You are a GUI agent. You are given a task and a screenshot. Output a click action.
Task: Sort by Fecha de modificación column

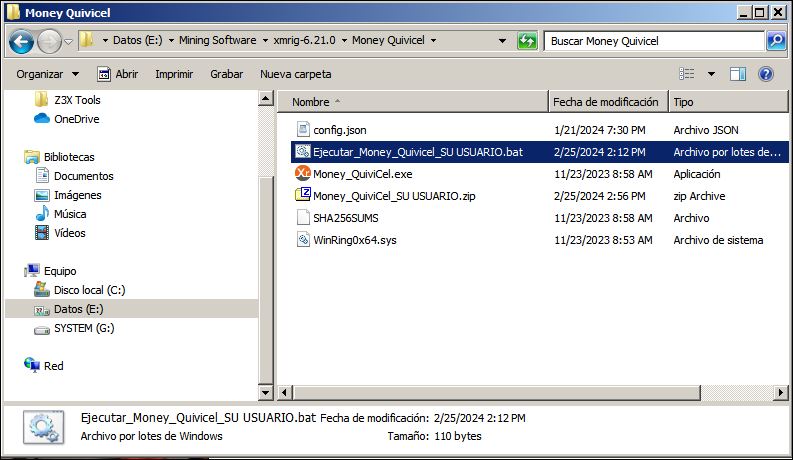[x=608, y=102]
